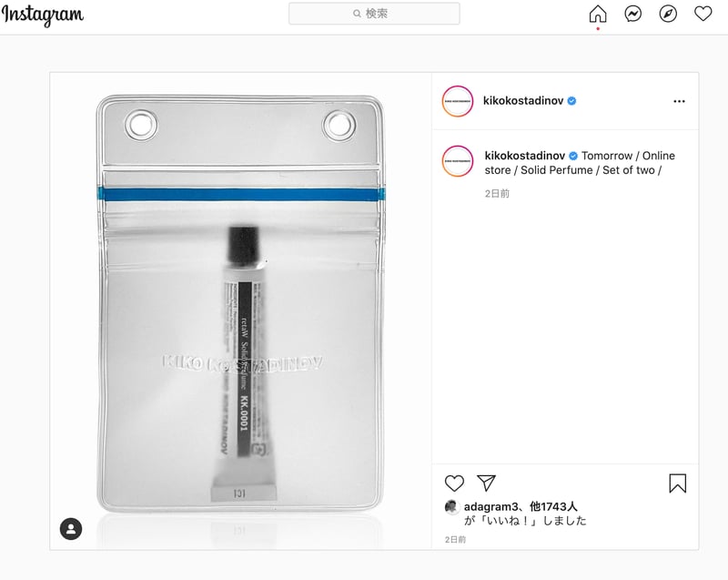Open the likes list via adagram3 link
Viewport: 728px width, 580px height.
click(x=490, y=508)
